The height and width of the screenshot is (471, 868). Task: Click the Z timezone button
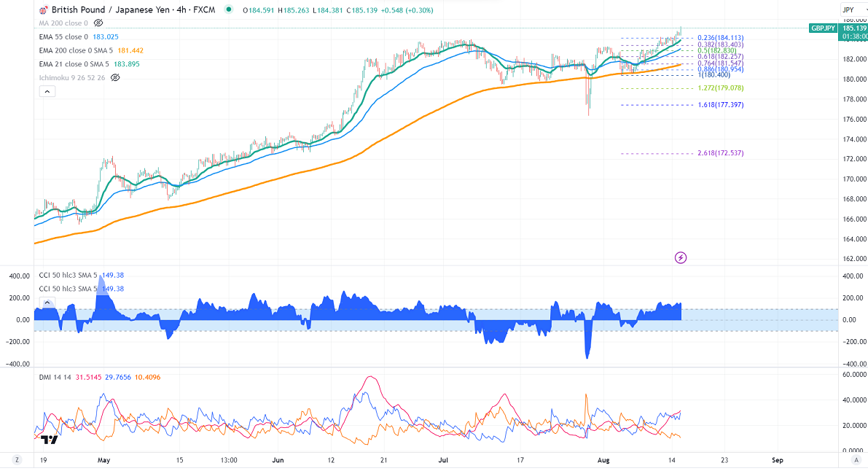(17, 460)
